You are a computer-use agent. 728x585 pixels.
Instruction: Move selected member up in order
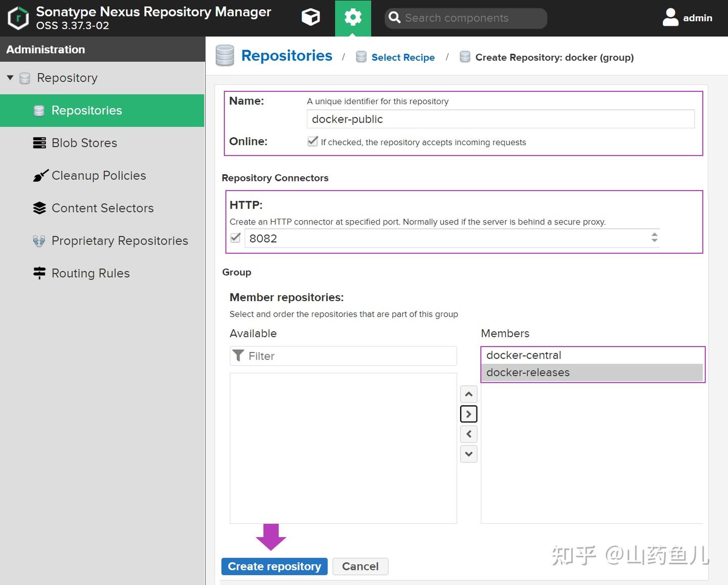469,394
